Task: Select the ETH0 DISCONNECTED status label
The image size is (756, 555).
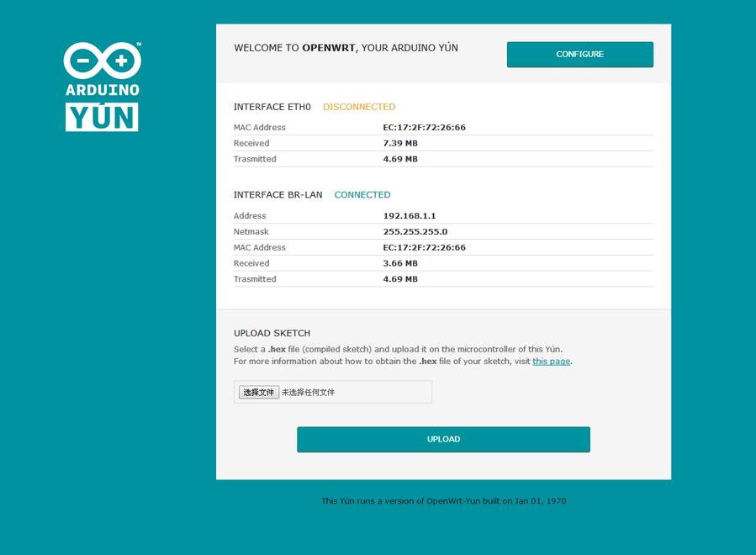Action: 359,107
